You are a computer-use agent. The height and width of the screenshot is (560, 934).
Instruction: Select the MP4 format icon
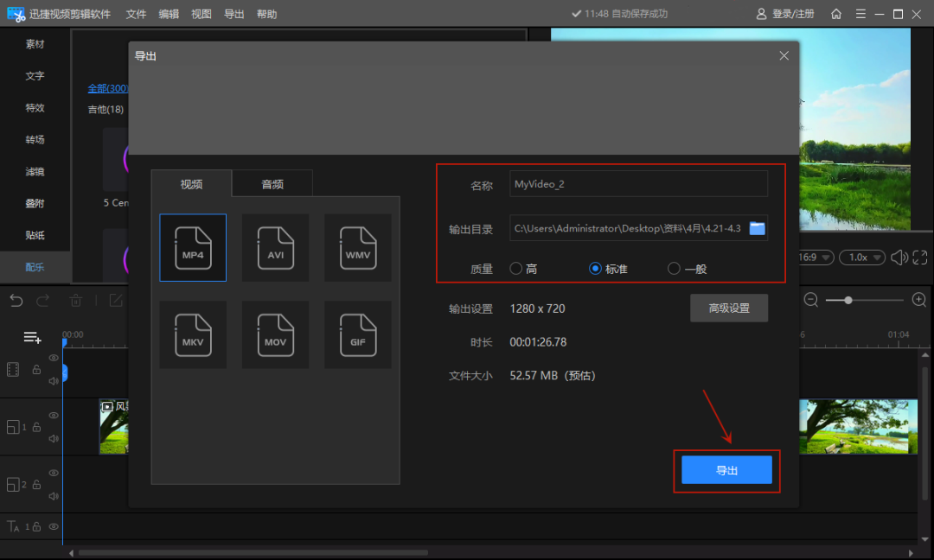point(193,247)
